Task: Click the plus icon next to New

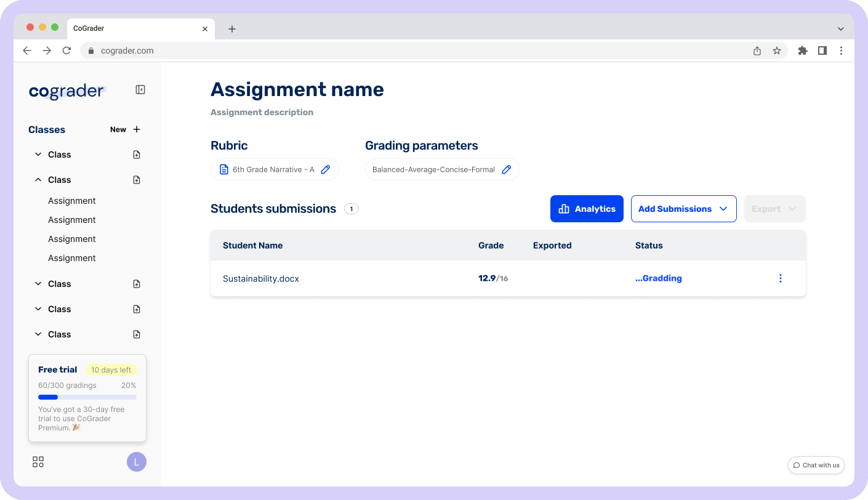Action: (x=137, y=129)
